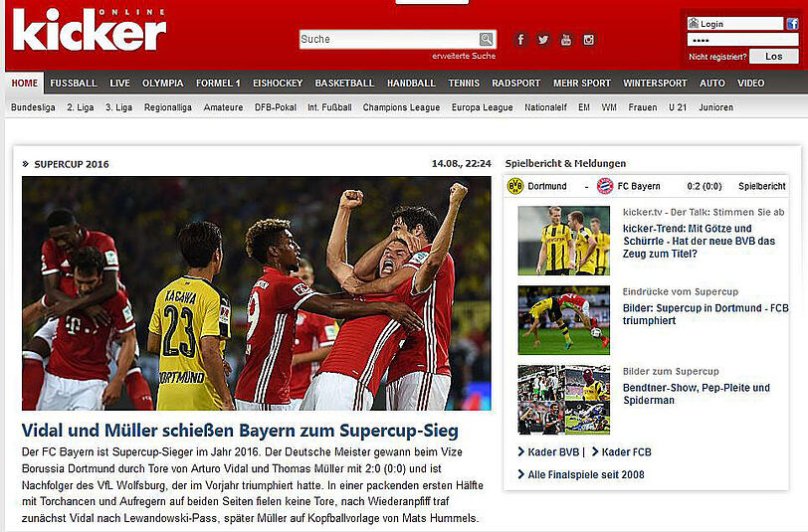Viewport: 808px width, 532px height.
Task: Click the Login username field
Action: click(x=735, y=24)
